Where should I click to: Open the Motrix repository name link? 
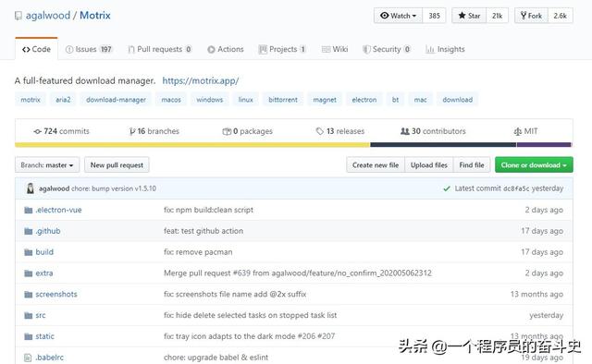pos(95,16)
